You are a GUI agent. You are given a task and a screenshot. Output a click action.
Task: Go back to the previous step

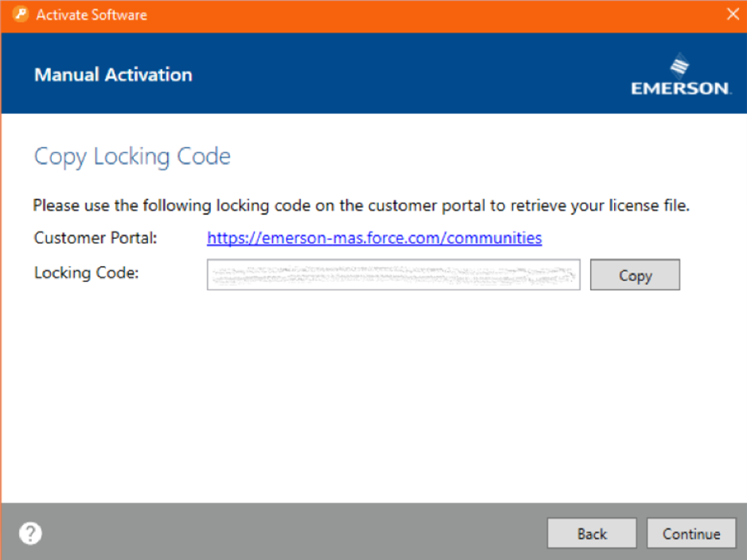tap(592, 533)
